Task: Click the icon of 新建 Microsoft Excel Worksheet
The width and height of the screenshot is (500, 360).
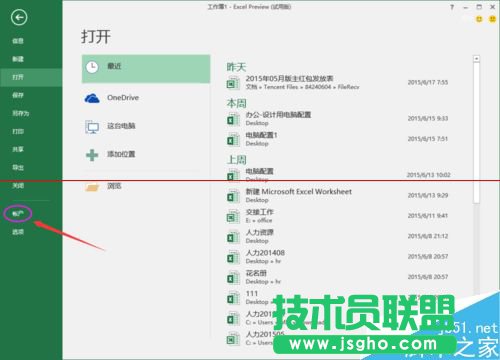Action: (x=233, y=196)
